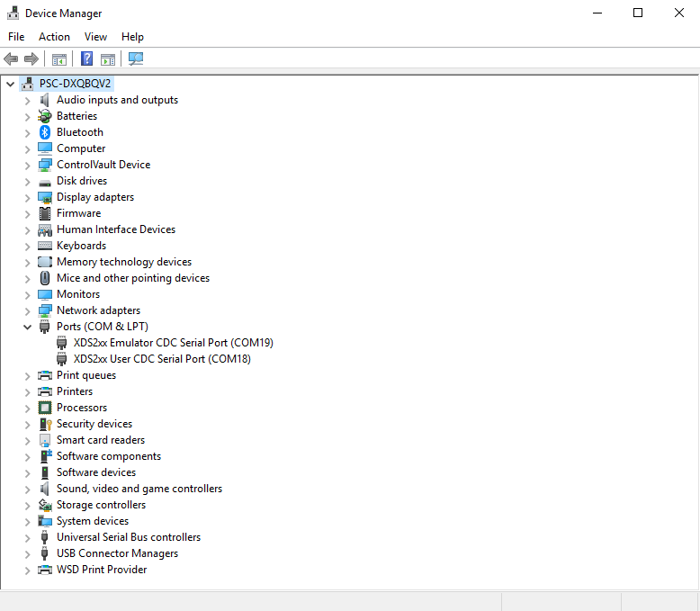Select the PSC-DXQBQV2 computer name
Screen dimensions: 700x611
75,84
